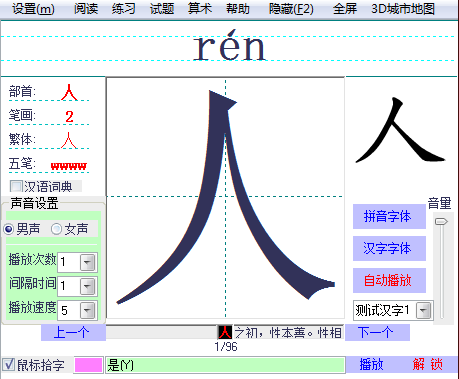Click the 音量 volume slider handle

pyautogui.click(x=441, y=221)
